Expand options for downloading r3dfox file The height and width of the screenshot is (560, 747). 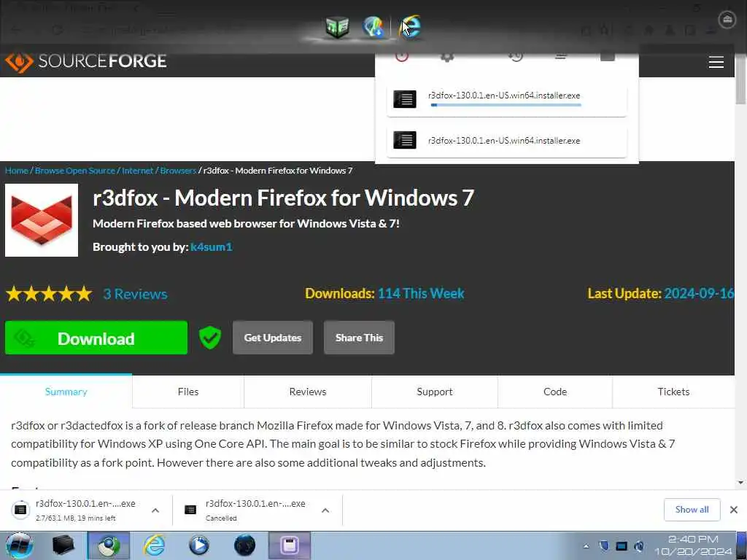click(x=155, y=510)
